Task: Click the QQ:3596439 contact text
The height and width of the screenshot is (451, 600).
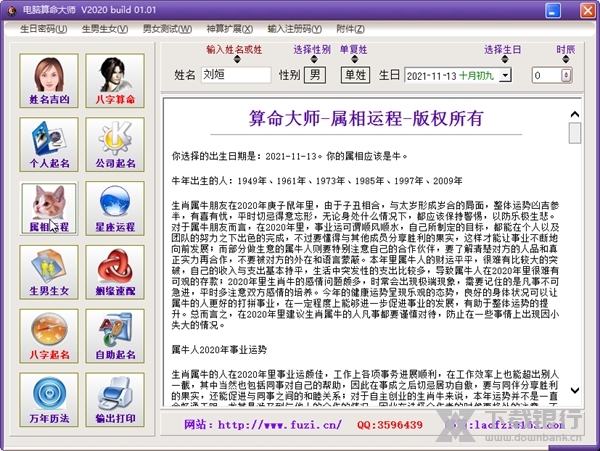Action: [390, 425]
